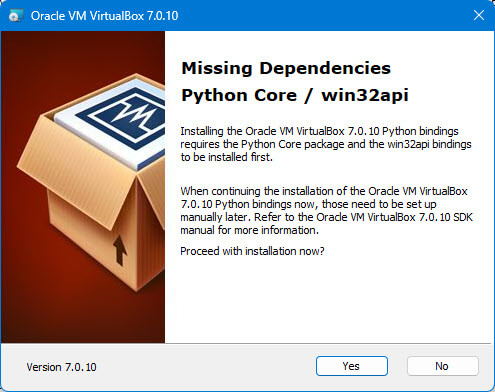Click the paragraph mentioning win32api bindings installed first

click(326, 144)
